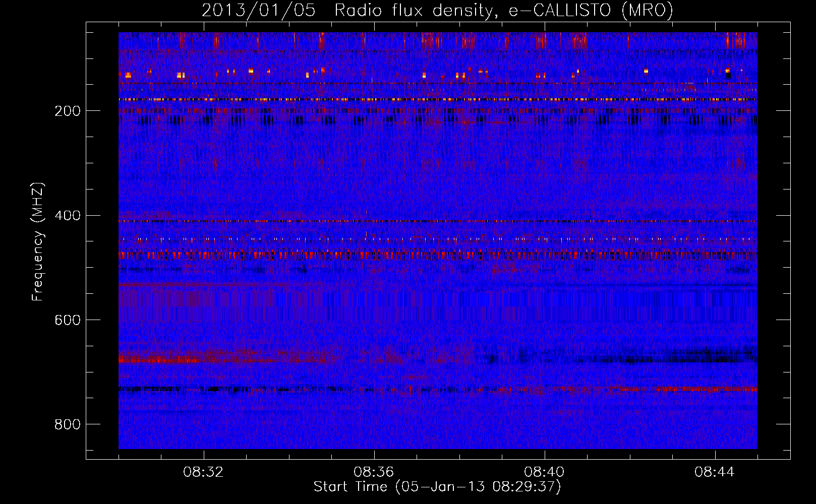Viewport: 816px width, 504px height.
Task: Click the 800 frequency tick label
Action: (x=68, y=424)
